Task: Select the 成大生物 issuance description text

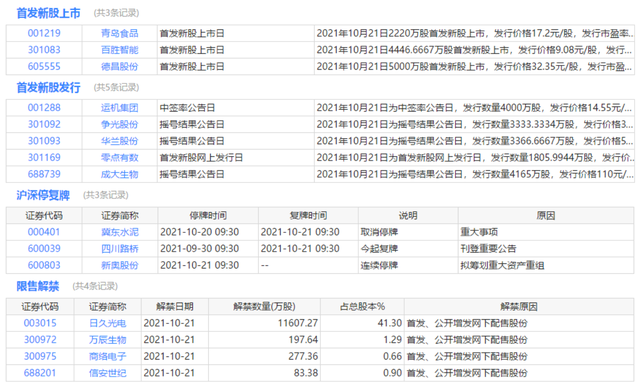Action: [475, 174]
